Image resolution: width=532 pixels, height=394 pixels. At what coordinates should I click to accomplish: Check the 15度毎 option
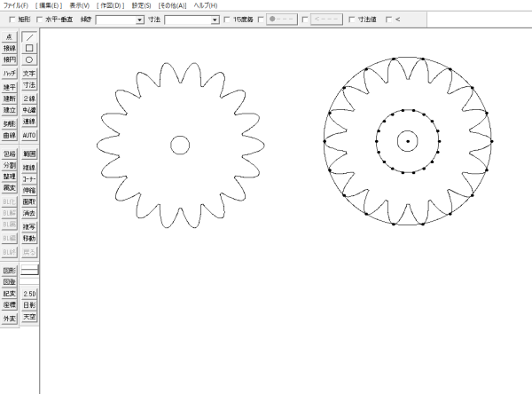(x=228, y=19)
